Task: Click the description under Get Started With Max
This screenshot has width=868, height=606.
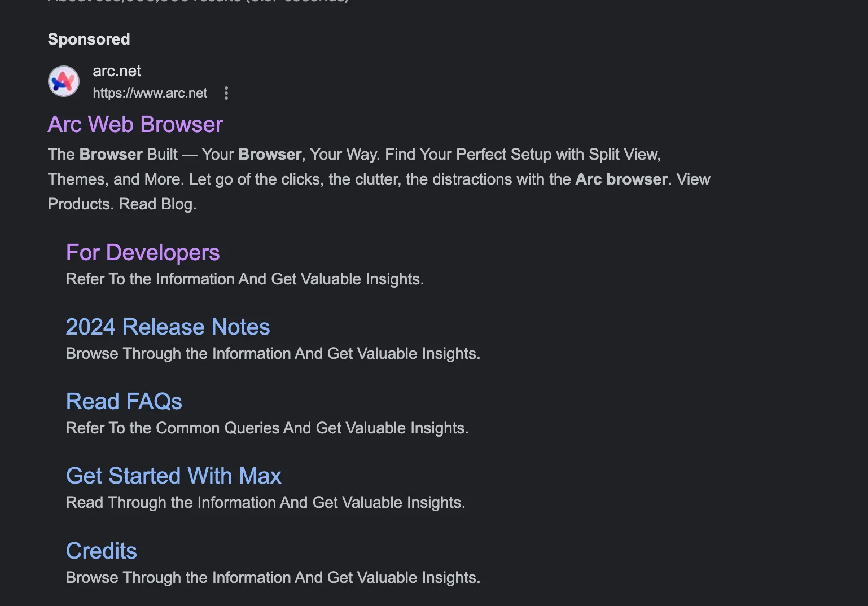Action: pyautogui.click(x=265, y=503)
